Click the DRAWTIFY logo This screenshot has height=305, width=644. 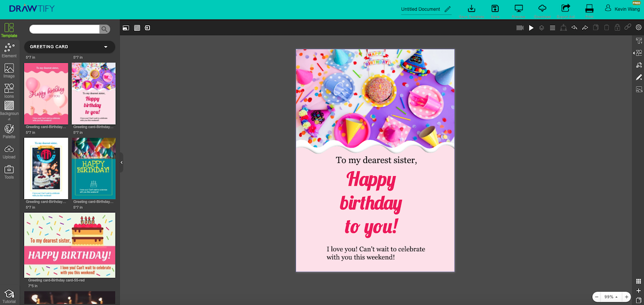[x=32, y=8]
